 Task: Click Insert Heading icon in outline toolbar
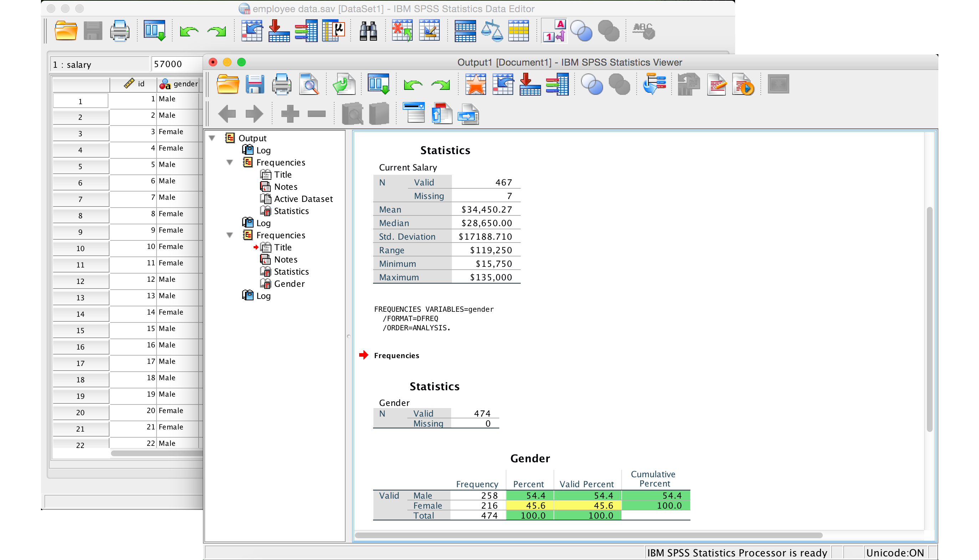point(413,113)
